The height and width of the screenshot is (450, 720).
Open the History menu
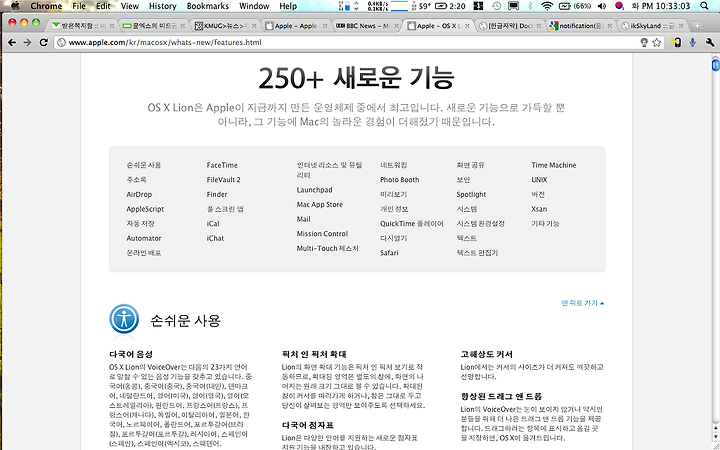coord(163,6)
